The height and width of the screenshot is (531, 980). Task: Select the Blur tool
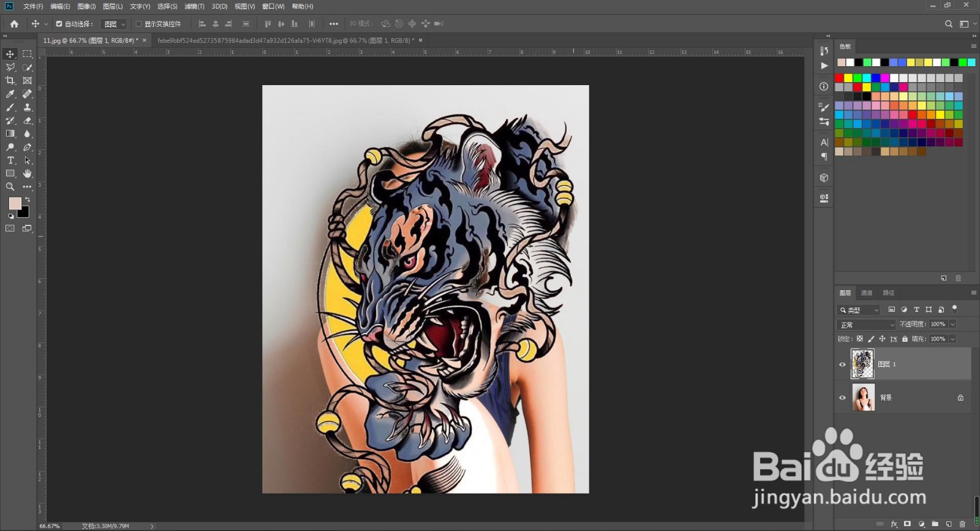[27, 134]
